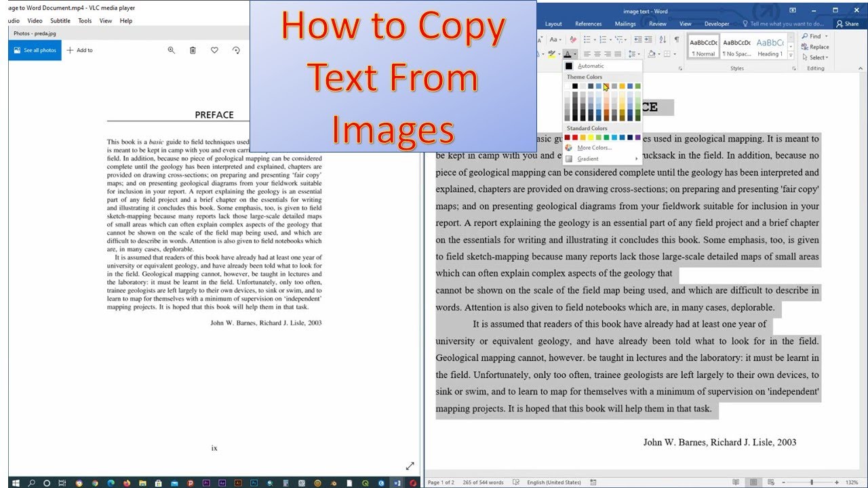Collapse the Word ribbon with chevron
Screen dimensions: 868x488
(861, 68)
